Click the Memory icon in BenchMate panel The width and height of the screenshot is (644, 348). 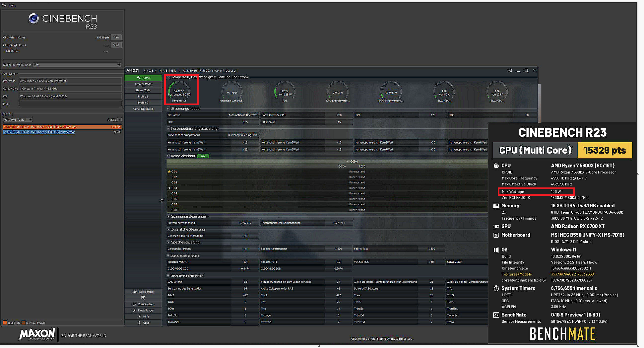coord(496,206)
